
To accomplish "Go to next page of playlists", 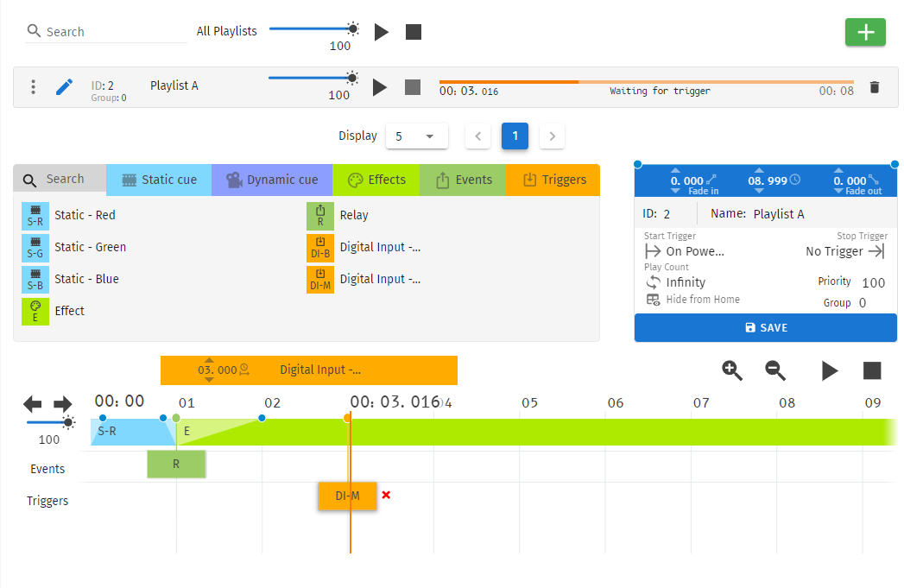I will [552, 136].
